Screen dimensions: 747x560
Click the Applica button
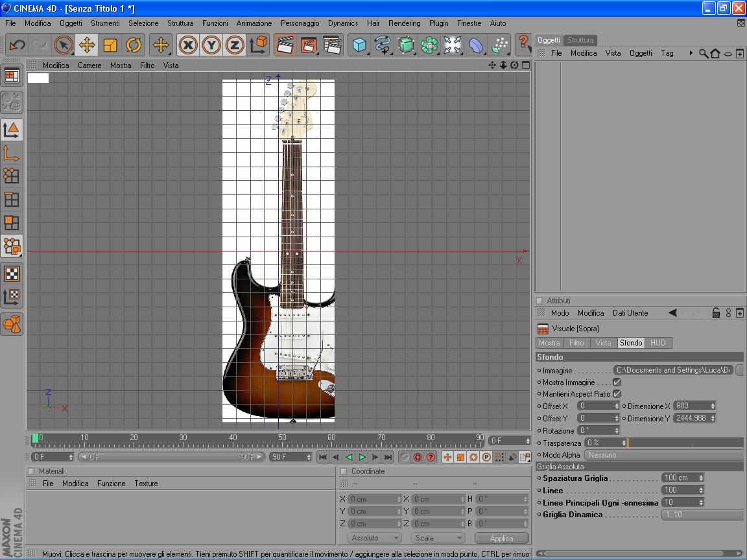point(502,539)
